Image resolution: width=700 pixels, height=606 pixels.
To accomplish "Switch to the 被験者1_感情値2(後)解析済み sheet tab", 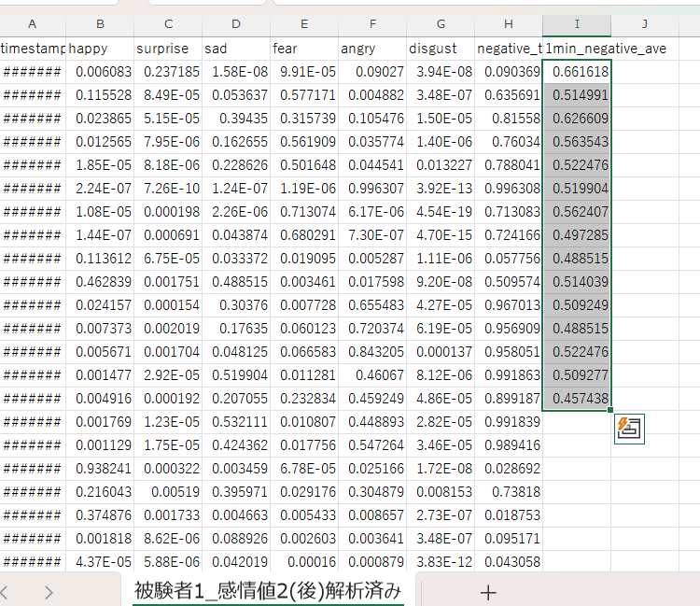I will pos(268,590).
